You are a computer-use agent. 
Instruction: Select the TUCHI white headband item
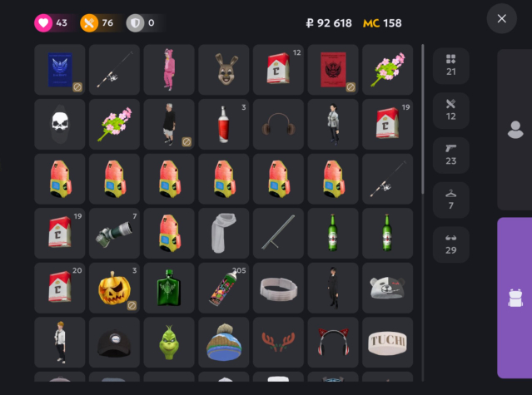387,342
